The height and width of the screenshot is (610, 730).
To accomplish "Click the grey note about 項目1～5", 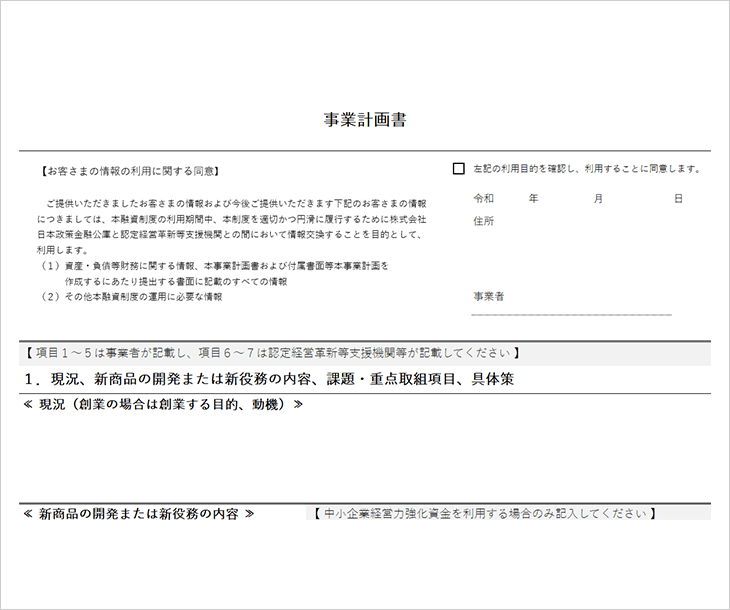I will click(270, 354).
